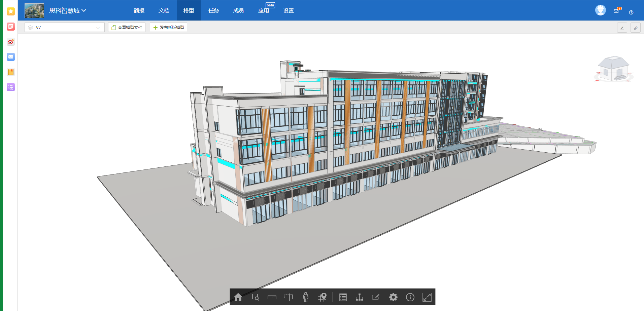Click the house view cube to reset orientation
The height and width of the screenshot is (311, 644).
613,69
